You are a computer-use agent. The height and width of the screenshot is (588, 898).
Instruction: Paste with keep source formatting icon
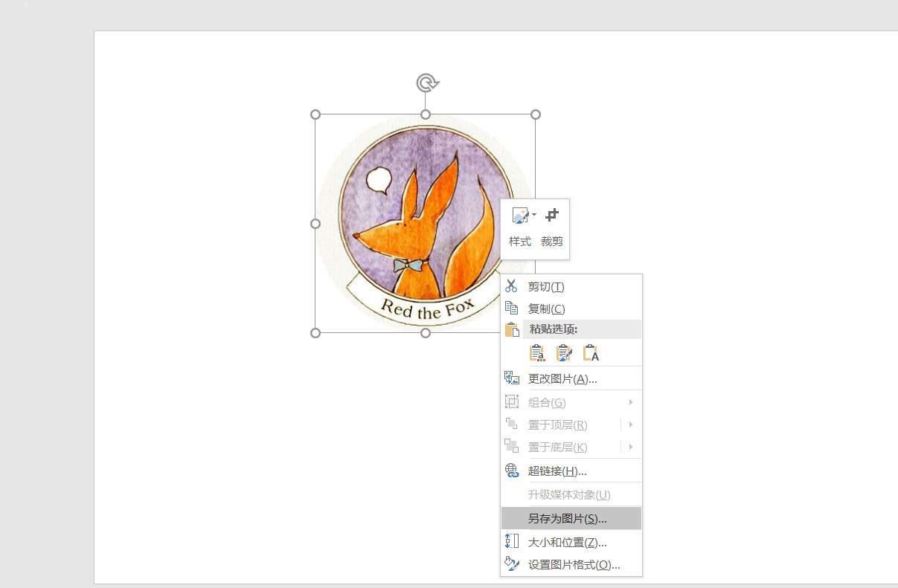pos(564,353)
